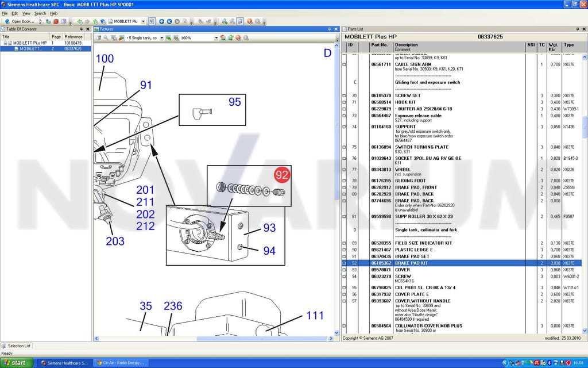Check the box for 06176395 GLIDING FOOT
The image size is (588, 368).
[345, 181]
